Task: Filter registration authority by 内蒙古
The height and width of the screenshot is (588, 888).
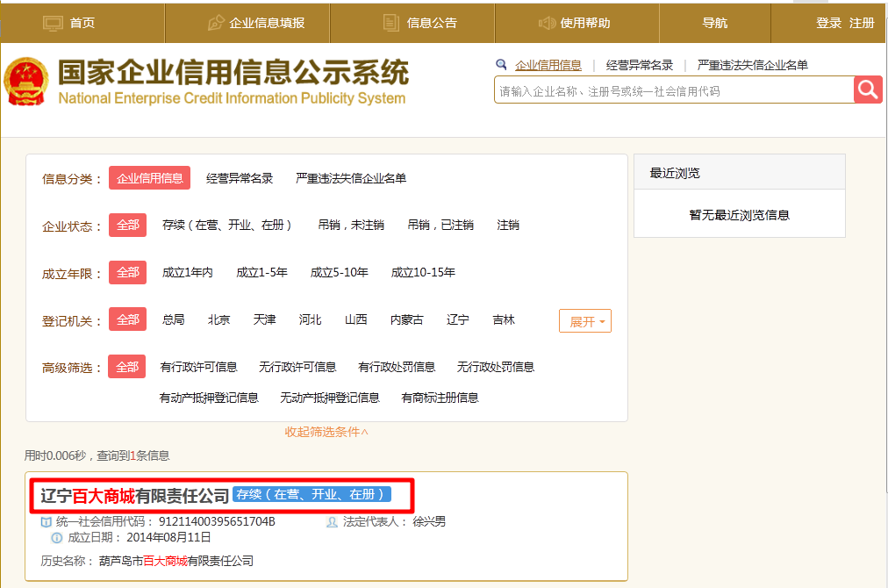Action: pyautogui.click(x=406, y=319)
